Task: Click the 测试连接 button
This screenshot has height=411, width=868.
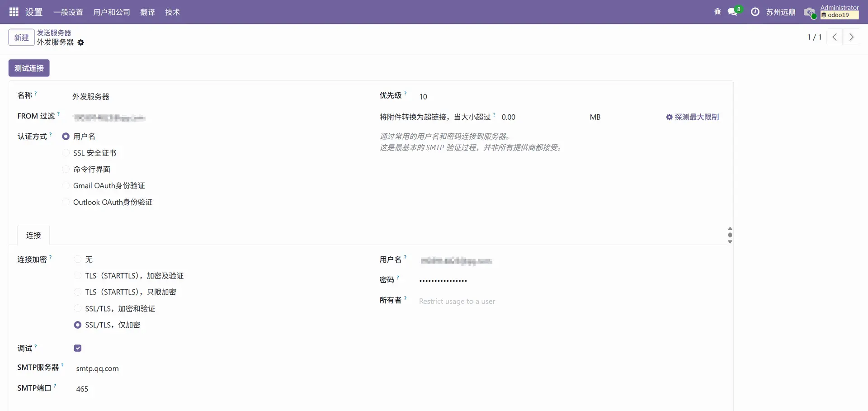Action: 29,68
